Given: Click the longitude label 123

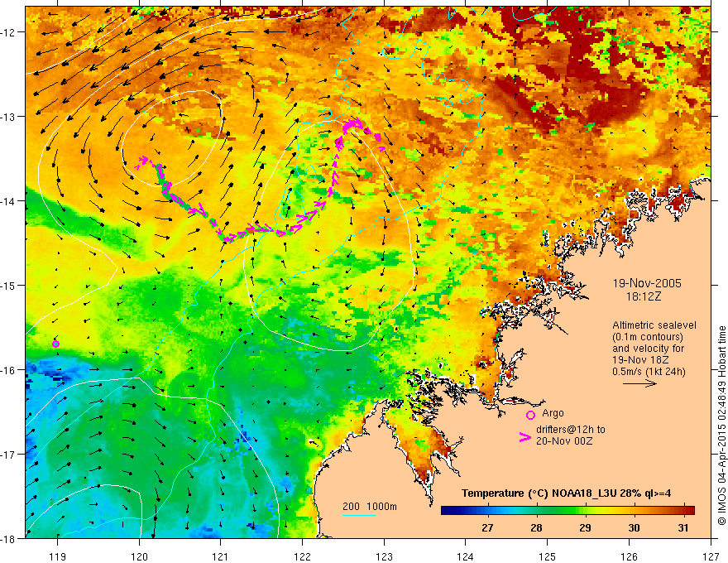Looking at the screenshot, I should click(x=384, y=556).
